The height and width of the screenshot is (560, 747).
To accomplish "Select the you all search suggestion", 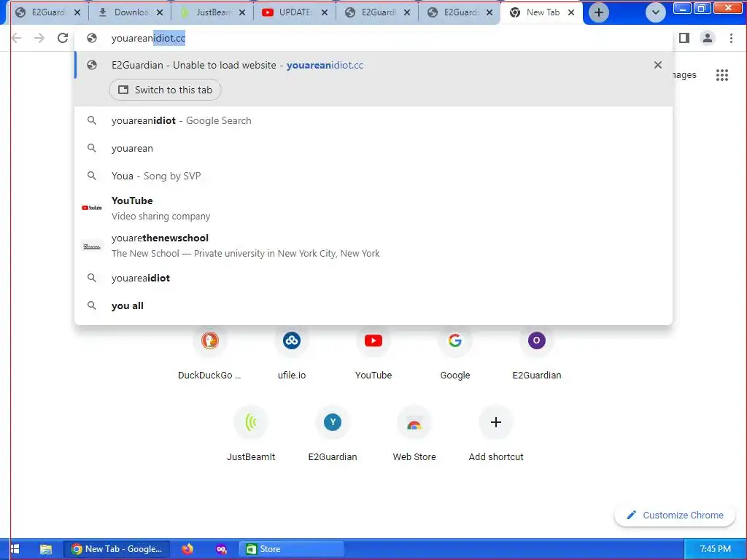I will [x=373, y=306].
